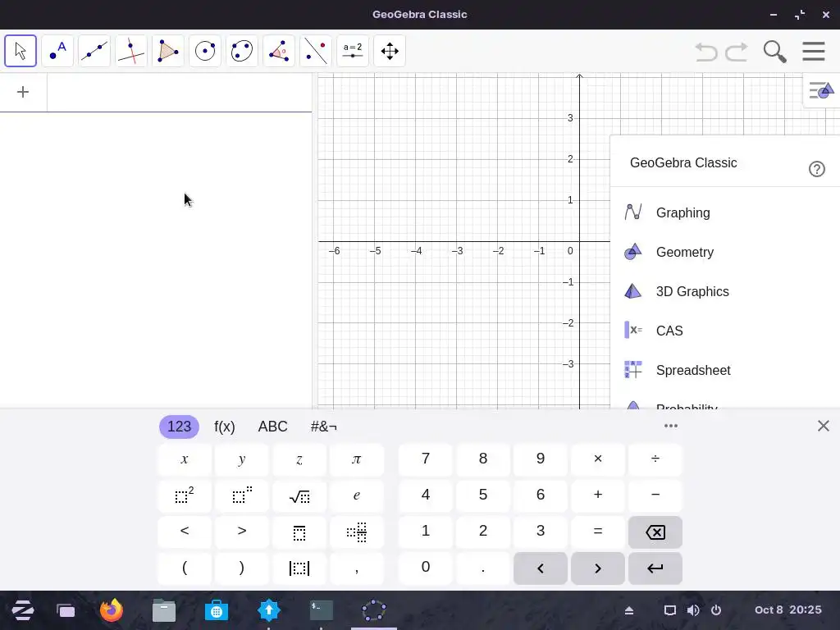Screen dimensions: 840x630
Task: Tap the equals key
Action: [x=598, y=532]
